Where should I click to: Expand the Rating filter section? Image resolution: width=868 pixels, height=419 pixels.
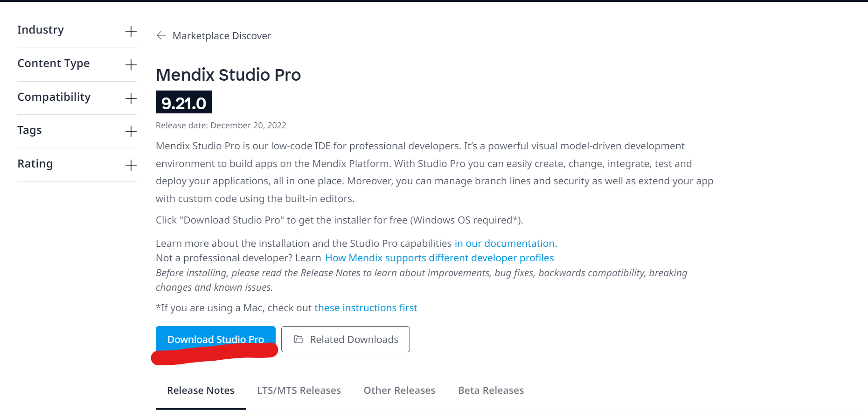tap(131, 165)
